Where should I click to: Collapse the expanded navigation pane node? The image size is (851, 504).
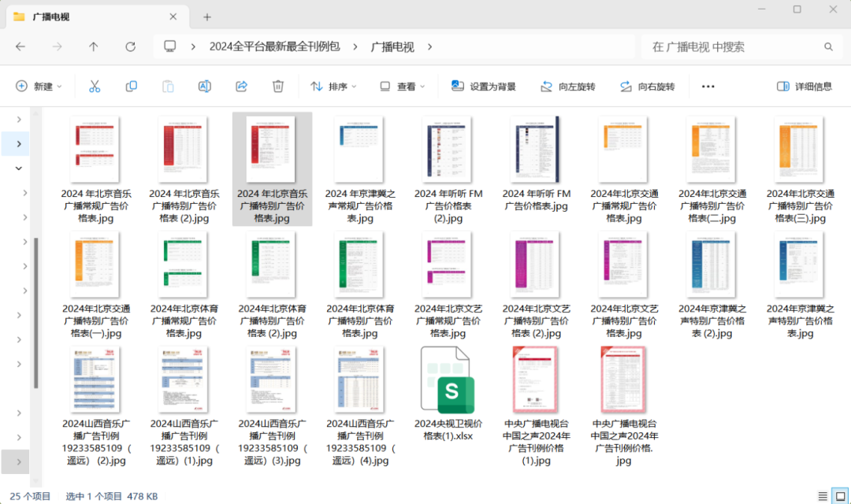point(18,169)
